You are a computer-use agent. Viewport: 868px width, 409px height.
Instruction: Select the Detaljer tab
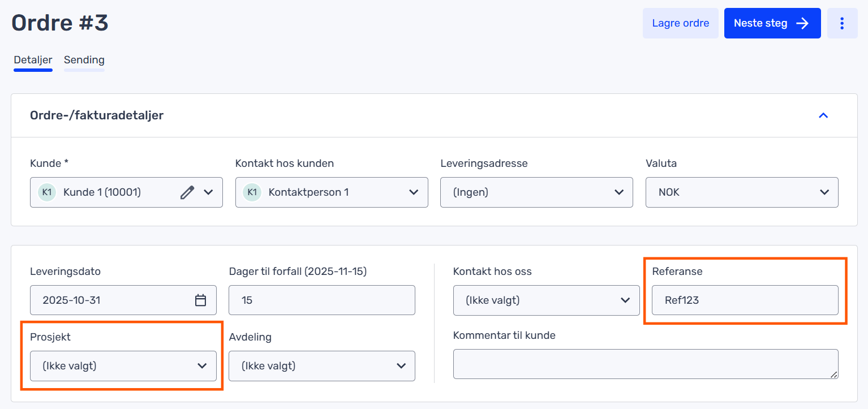click(33, 59)
